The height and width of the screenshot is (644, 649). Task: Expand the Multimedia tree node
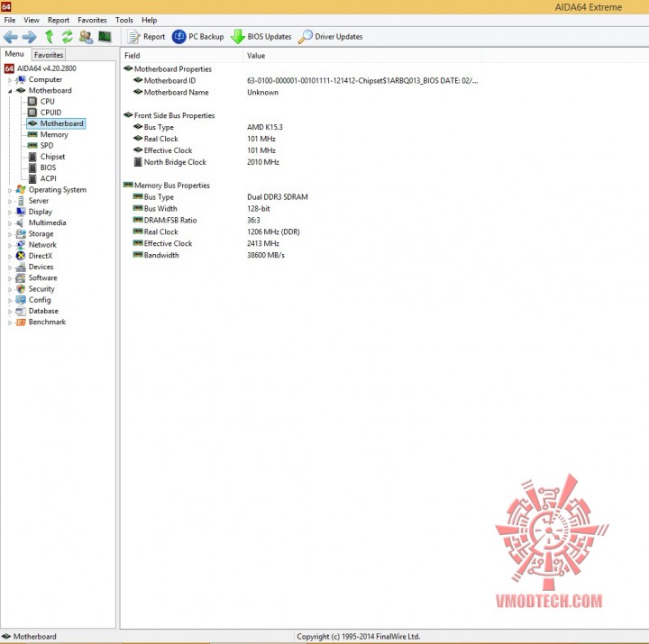coord(10,223)
